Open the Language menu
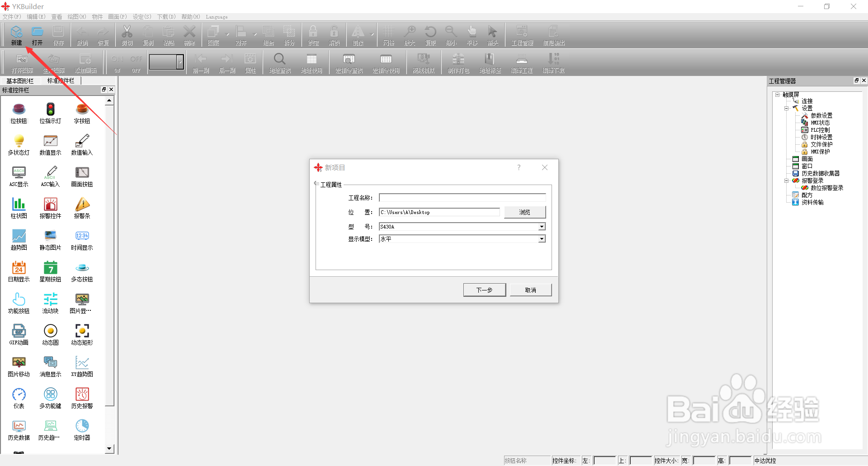Image resolution: width=868 pixels, height=466 pixels. coord(217,17)
